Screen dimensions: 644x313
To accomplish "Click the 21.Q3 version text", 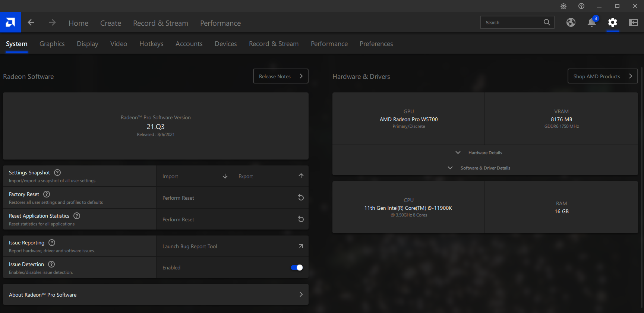I will (x=156, y=127).
